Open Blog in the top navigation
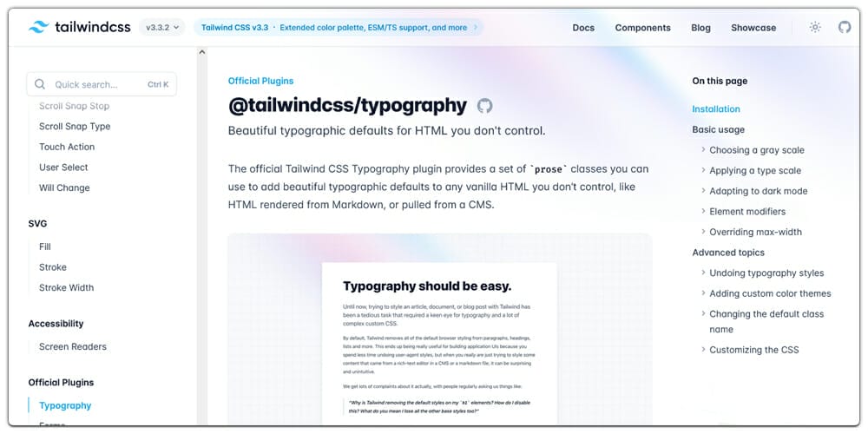The height and width of the screenshot is (434, 868). coord(700,28)
